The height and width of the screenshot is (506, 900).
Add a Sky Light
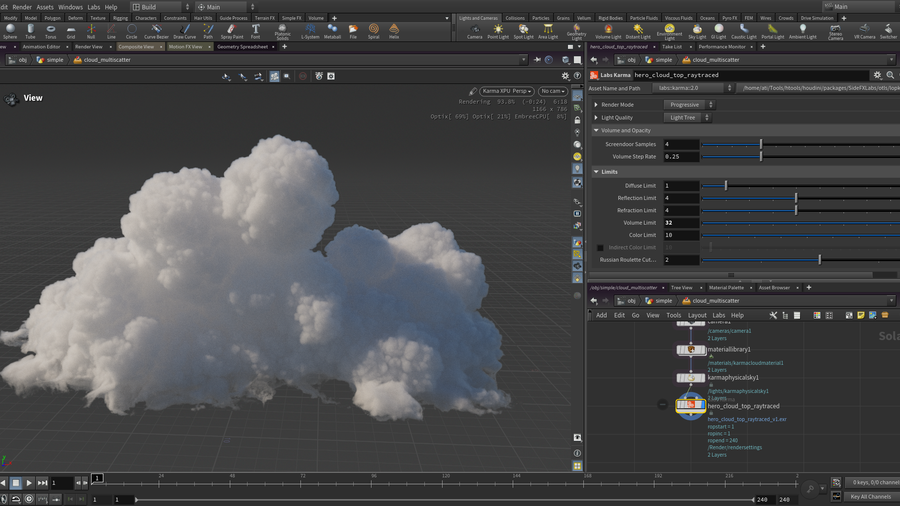[697, 31]
